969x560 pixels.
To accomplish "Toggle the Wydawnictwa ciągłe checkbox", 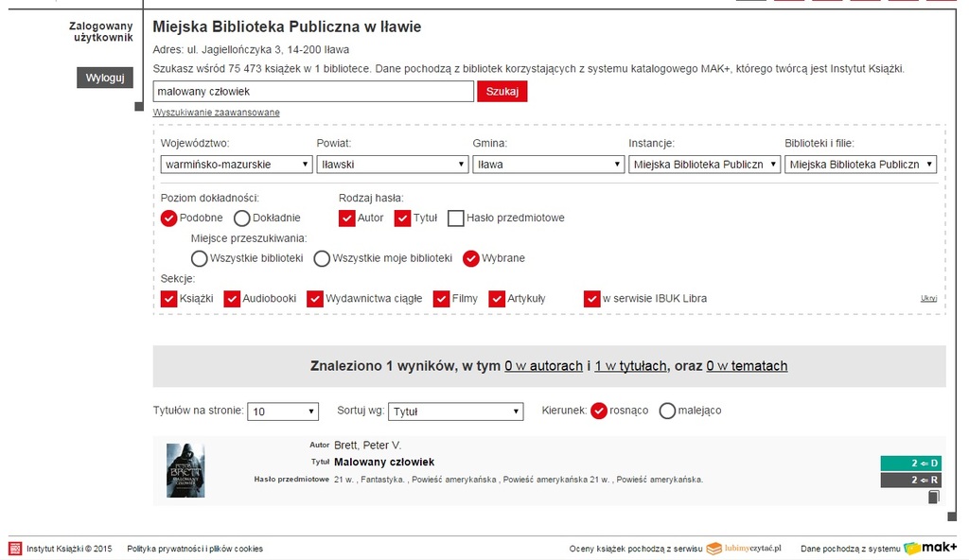I will [314, 299].
